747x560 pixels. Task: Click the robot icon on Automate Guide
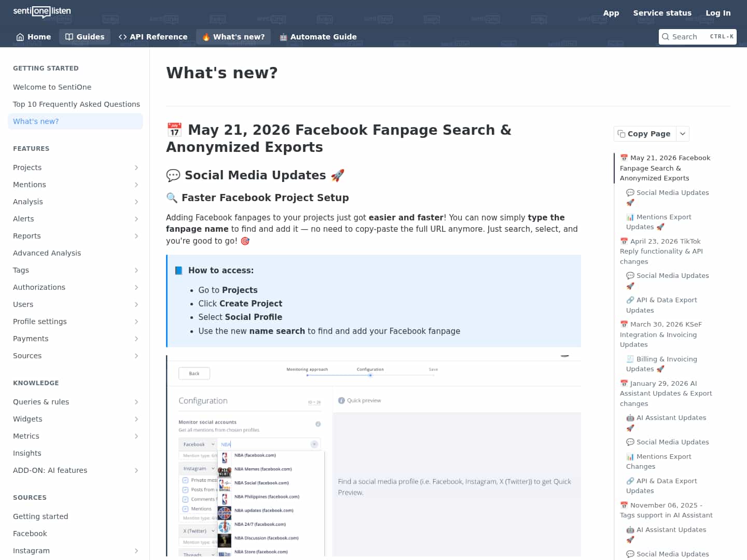[283, 37]
